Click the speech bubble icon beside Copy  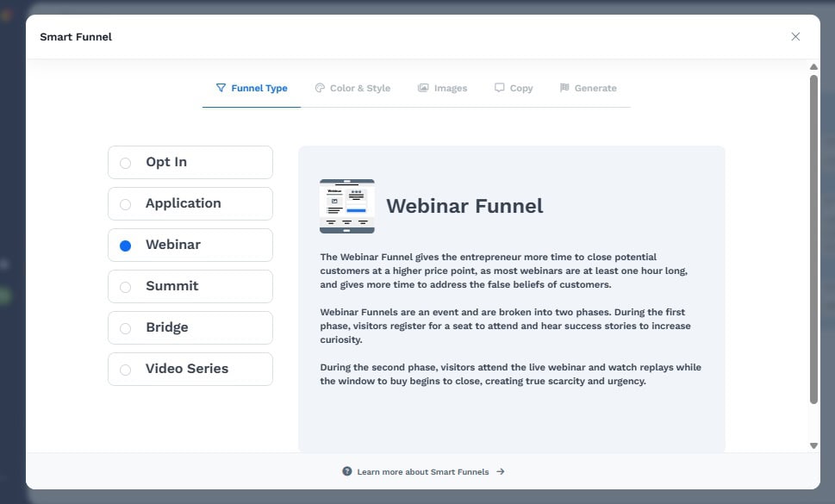[x=498, y=88]
